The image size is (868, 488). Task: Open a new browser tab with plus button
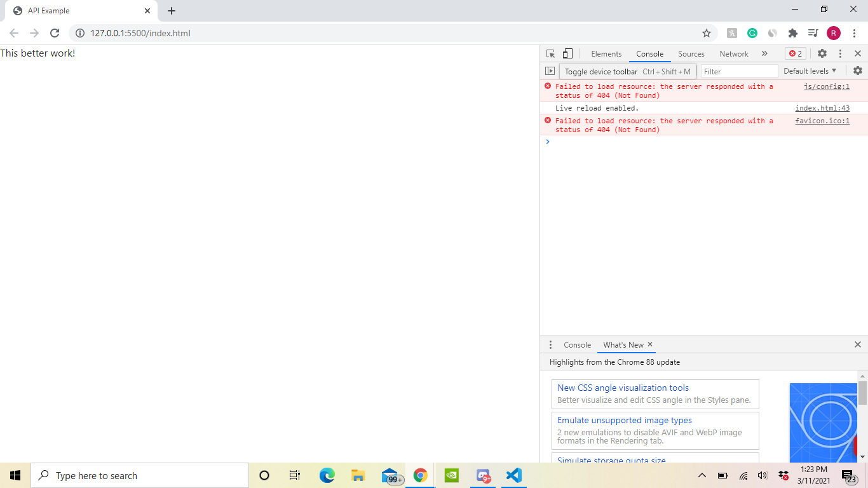pos(172,11)
